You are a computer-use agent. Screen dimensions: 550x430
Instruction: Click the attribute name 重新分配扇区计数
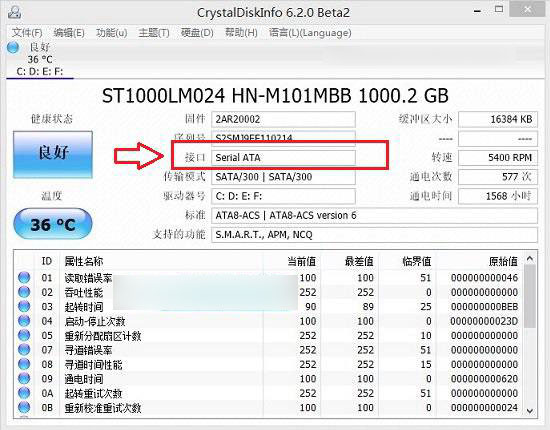(103, 336)
